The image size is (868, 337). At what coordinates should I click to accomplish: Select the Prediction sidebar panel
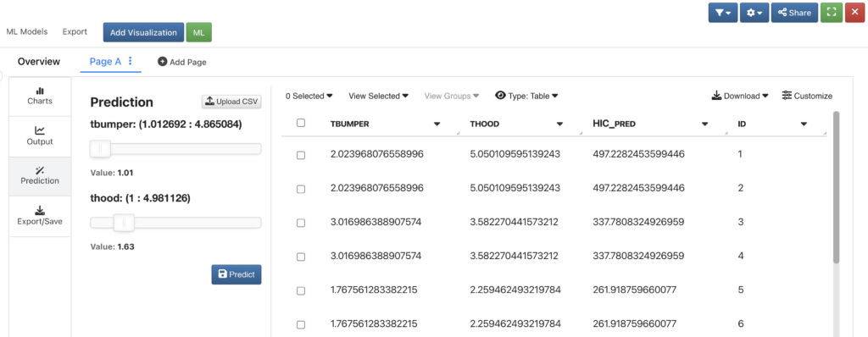(x=40, y=176)
